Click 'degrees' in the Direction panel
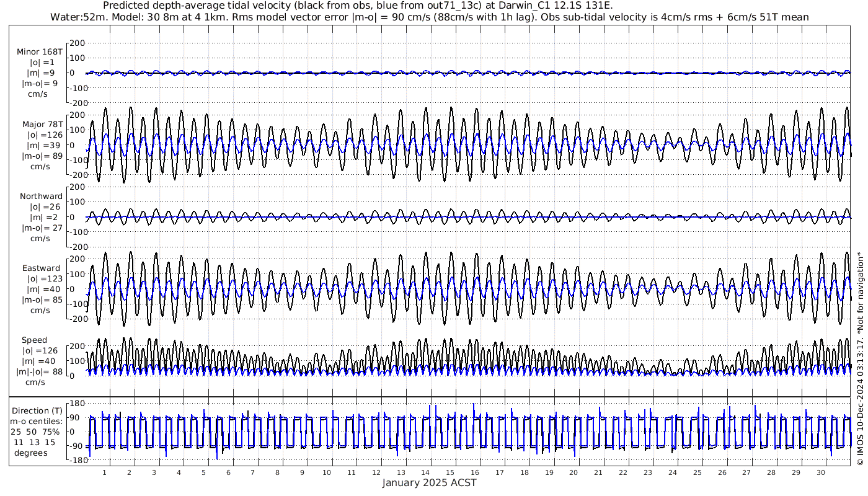The height and width of the screenshot is (496, 868). [30, 453]
